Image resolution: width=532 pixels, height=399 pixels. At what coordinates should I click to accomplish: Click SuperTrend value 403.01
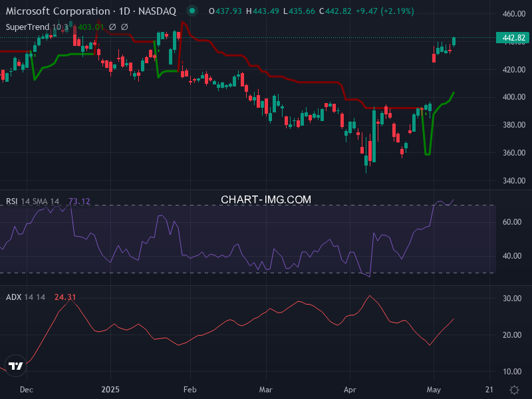point(90,27)
